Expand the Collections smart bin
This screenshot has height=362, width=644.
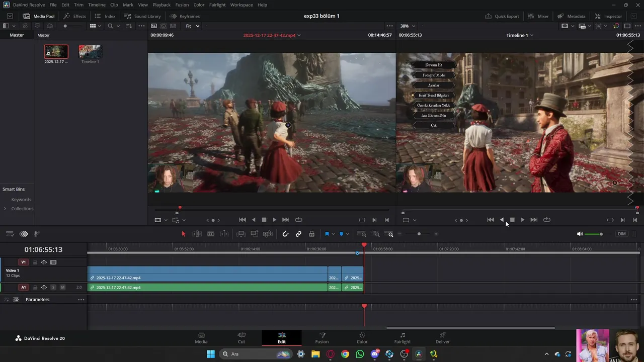tap(5, 209)
